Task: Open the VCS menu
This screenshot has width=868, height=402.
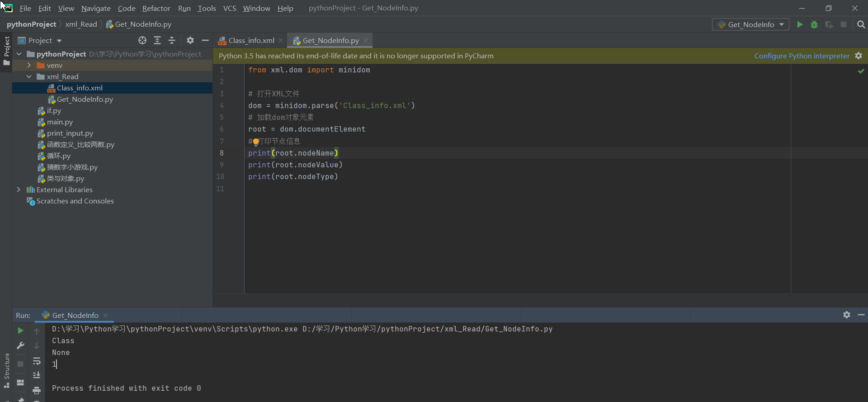Action: click(230, 8)
